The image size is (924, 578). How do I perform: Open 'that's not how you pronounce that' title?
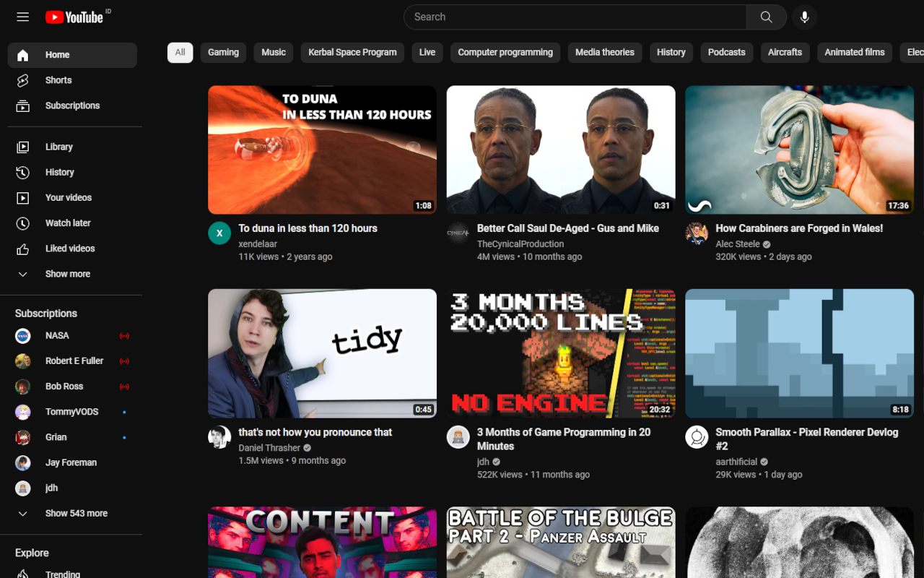click(315, 432)
